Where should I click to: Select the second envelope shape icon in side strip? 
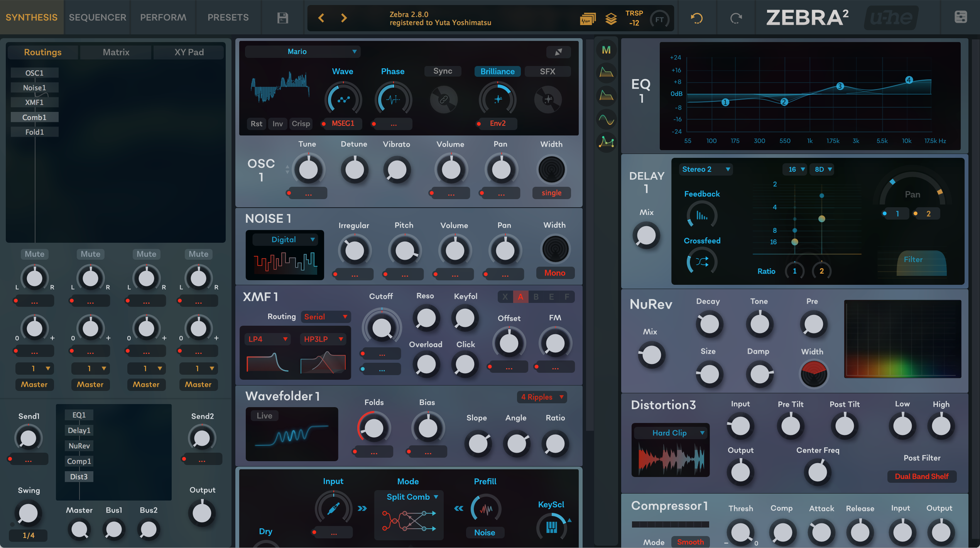[606, 95]
